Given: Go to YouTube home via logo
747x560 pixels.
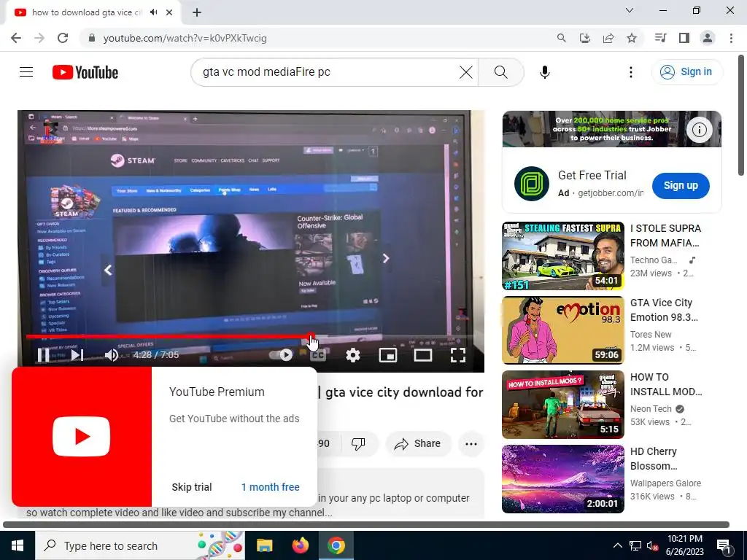Looking at the screenshot, I should click(x=85, y=72).
